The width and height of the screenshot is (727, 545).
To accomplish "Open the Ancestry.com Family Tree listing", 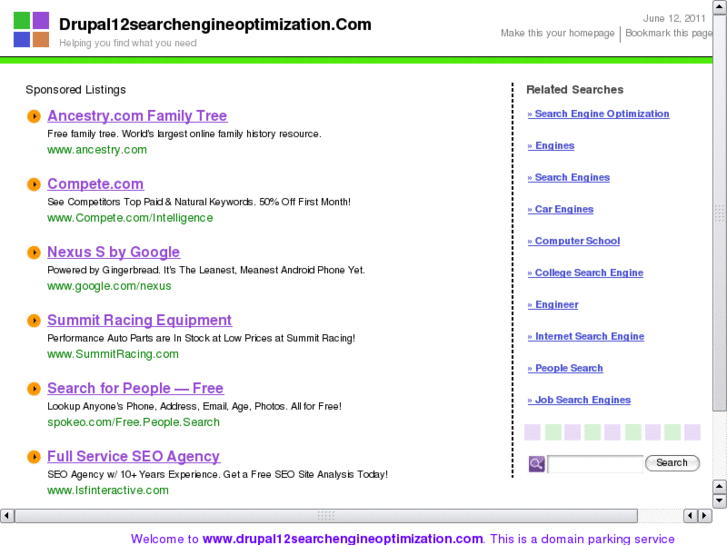I will tap(137, 115).
